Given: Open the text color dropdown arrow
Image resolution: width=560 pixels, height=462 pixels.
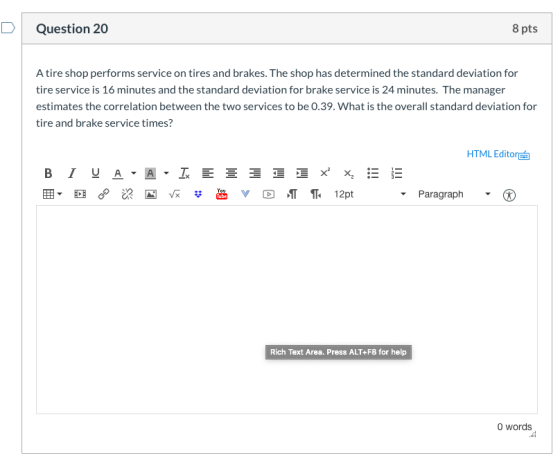Looking at the screenshot, I should coord(134,174).
